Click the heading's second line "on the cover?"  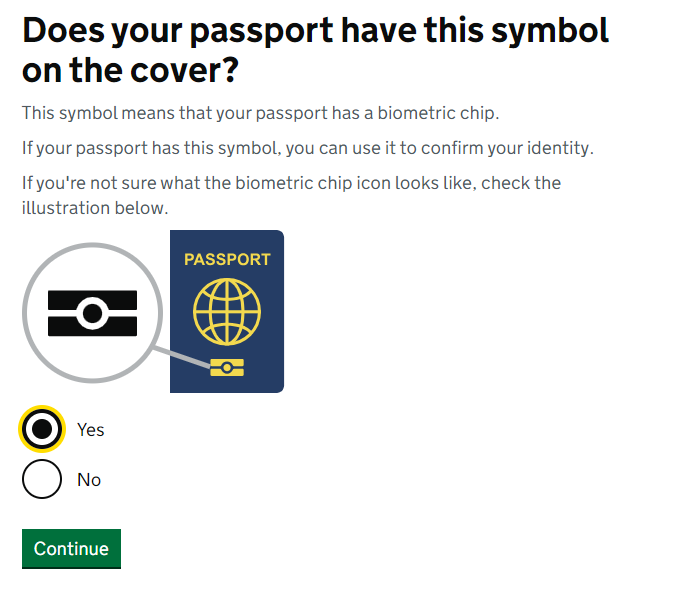pos(135,71)
